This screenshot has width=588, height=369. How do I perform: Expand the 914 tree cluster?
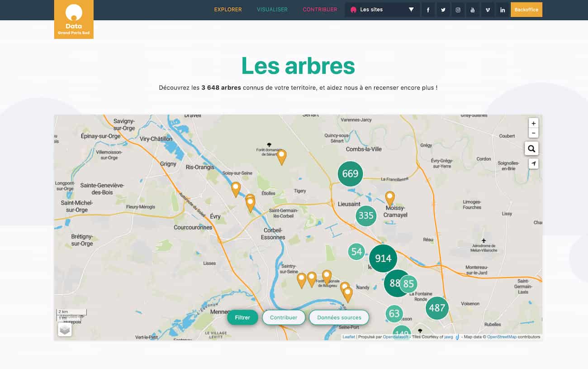(383, 259)
